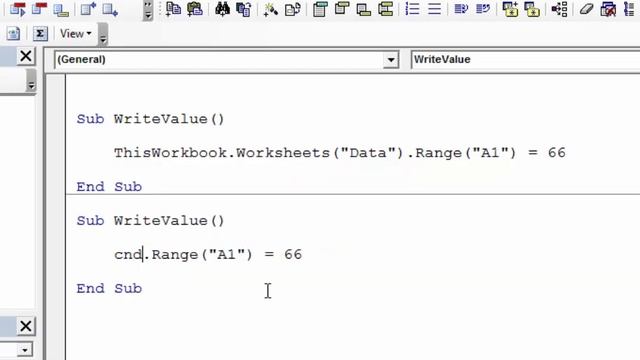Viewport: 640px width, 360px height.
Task: Close the upper left panel with X
Action: [26, 56]
